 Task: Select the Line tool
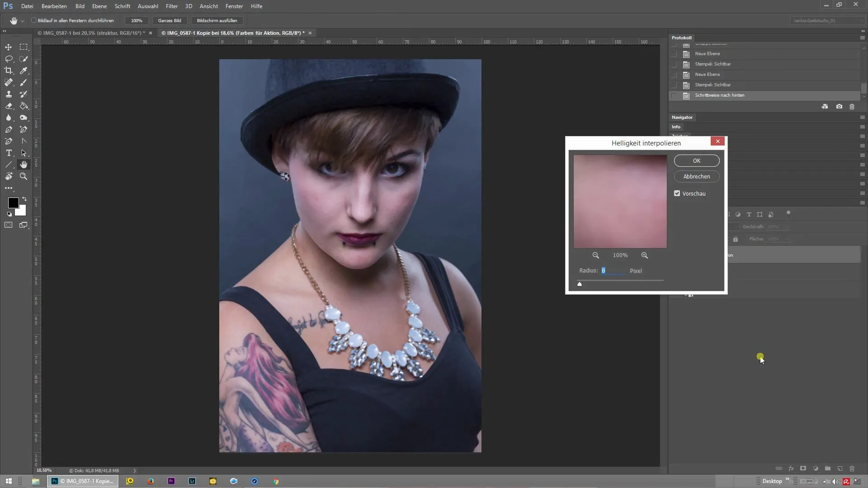click(9, 164)
